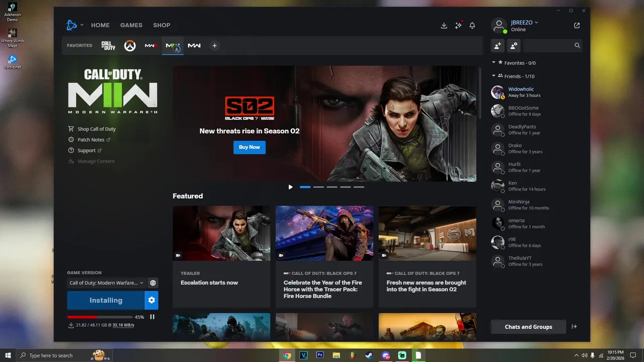Open Where Winds Meet desktop shortcut
Viewport: 644px width, 362px height.
13,38
